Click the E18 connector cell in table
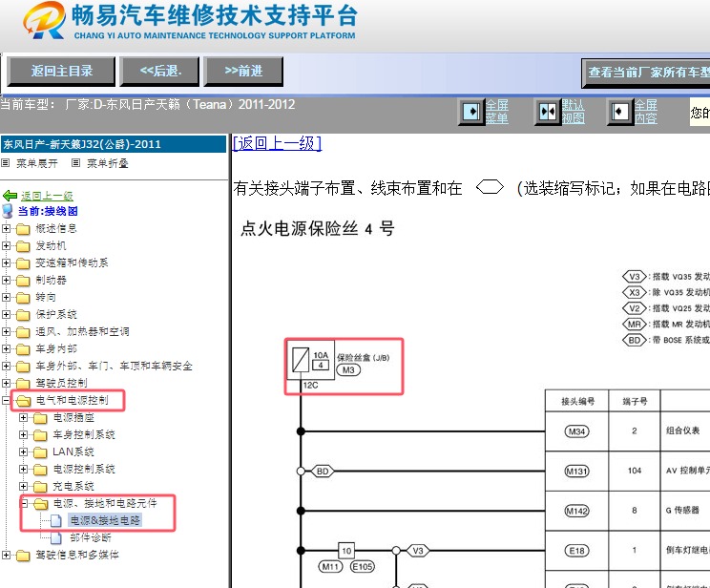 [x=576, y=551]
